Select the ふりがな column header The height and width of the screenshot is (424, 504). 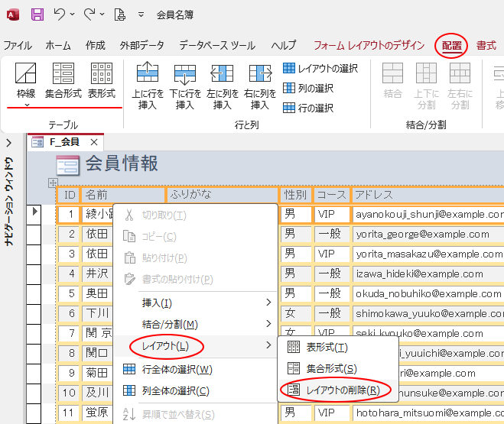(222, 195)
